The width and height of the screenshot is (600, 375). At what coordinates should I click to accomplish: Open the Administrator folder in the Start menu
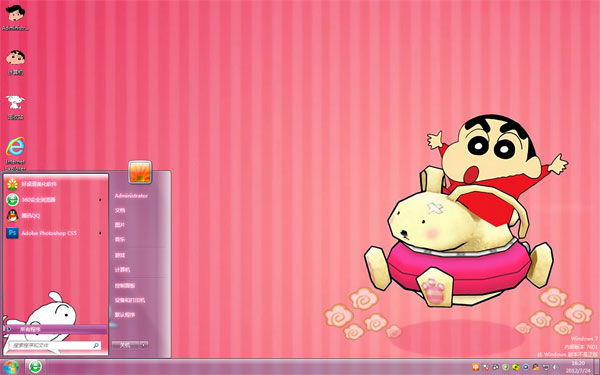pyautogui.click(x=131, y=196)
